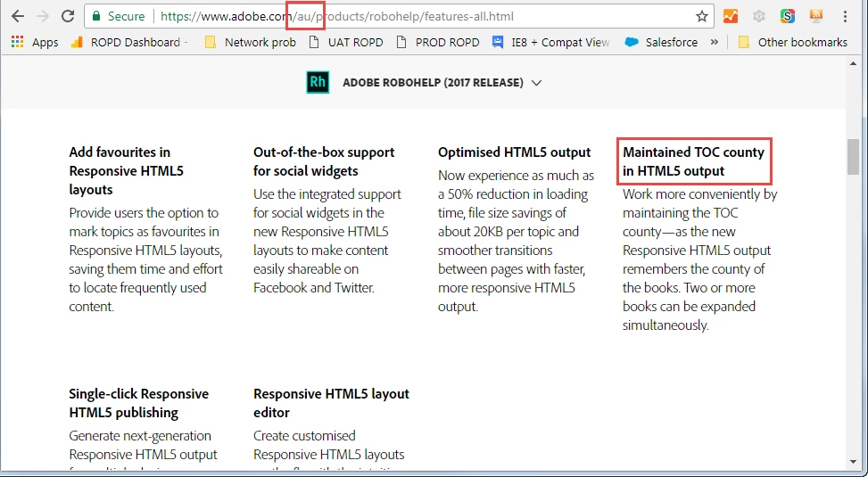Click the text 'Provide users the option to'
The image size is (868, 477).
(x=144, y=213)
